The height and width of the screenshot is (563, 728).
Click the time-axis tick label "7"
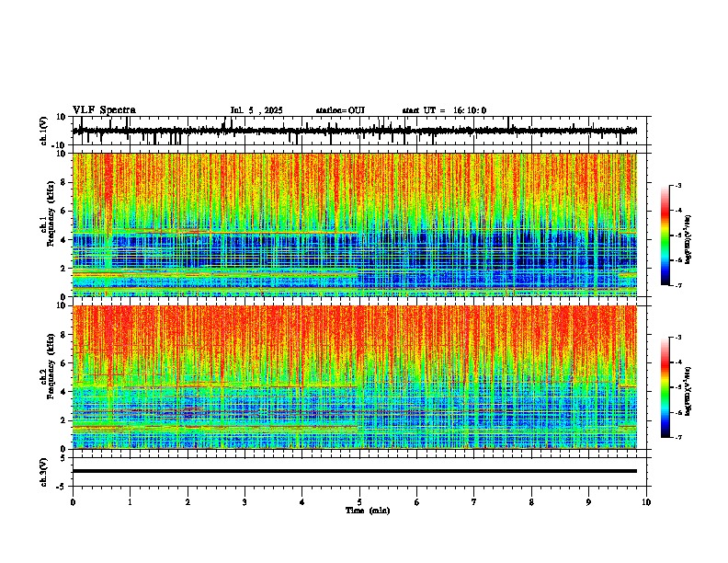(x=474, y=502)
